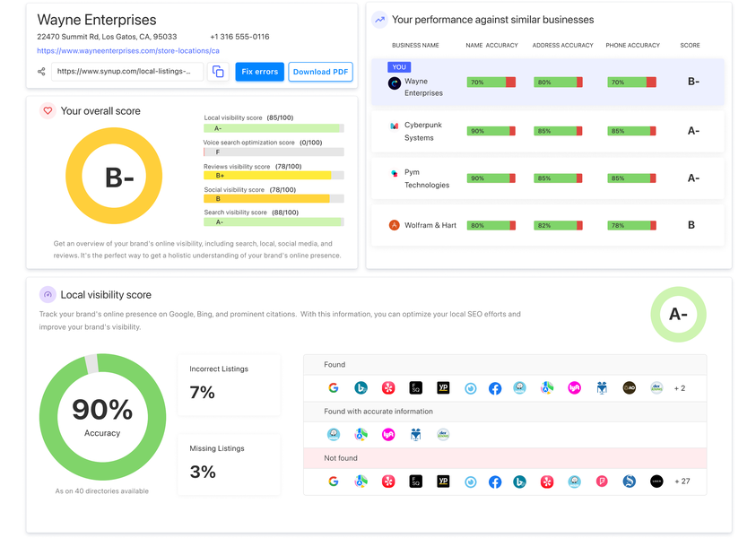Open the Lyft icon under Found with accurate information
The height and width of the screenshot is (538, 756).
click(x=388, y=434)
